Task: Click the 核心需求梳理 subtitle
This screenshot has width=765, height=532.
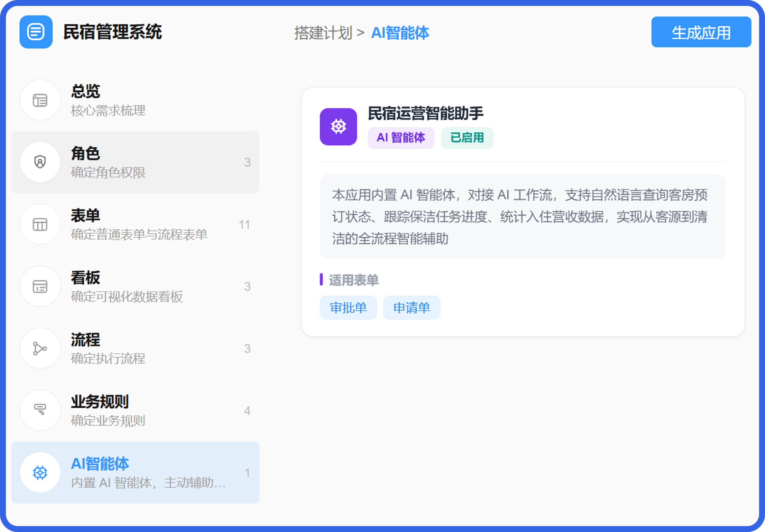Action: click(108, 111)
